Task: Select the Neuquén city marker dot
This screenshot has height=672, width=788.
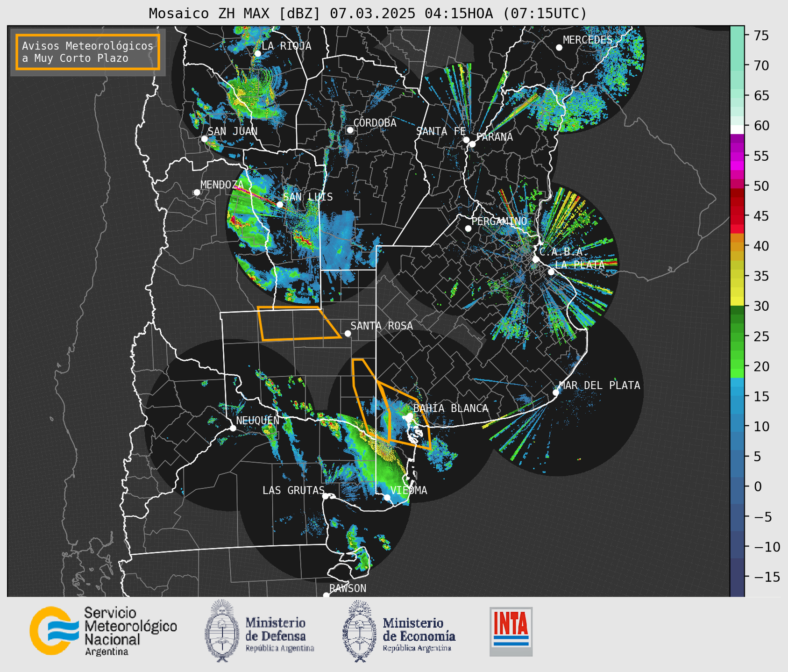Action: [233, 428]
